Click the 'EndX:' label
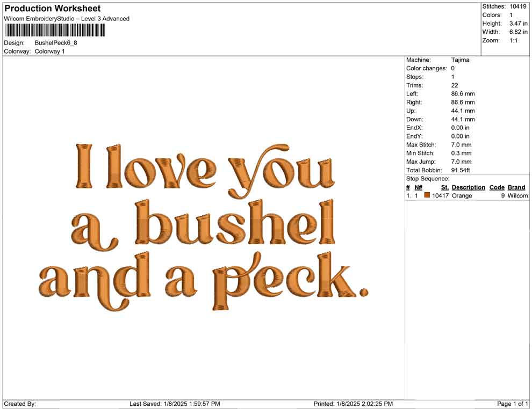The image size is (532, 409). tap(414, 128)
